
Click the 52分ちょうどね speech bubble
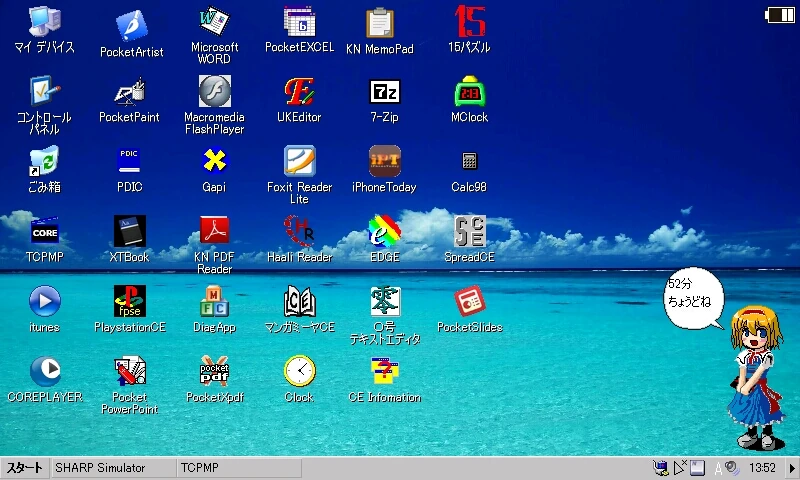click(x=694, y=298)
